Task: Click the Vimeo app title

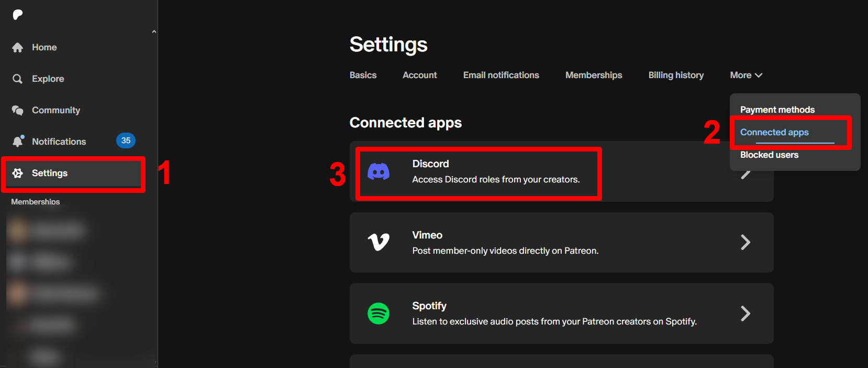Action: 427,235
